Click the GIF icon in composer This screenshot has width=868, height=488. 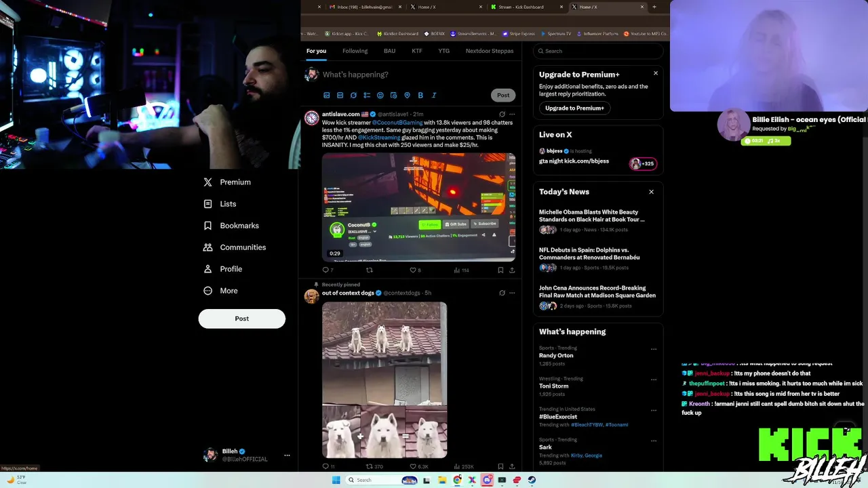pyautogui.click(x=340, y=96)
